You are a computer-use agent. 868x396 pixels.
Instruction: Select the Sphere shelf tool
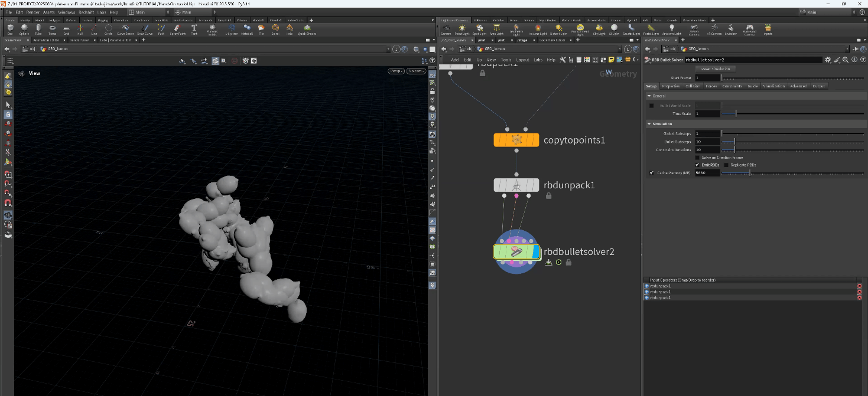24,28
